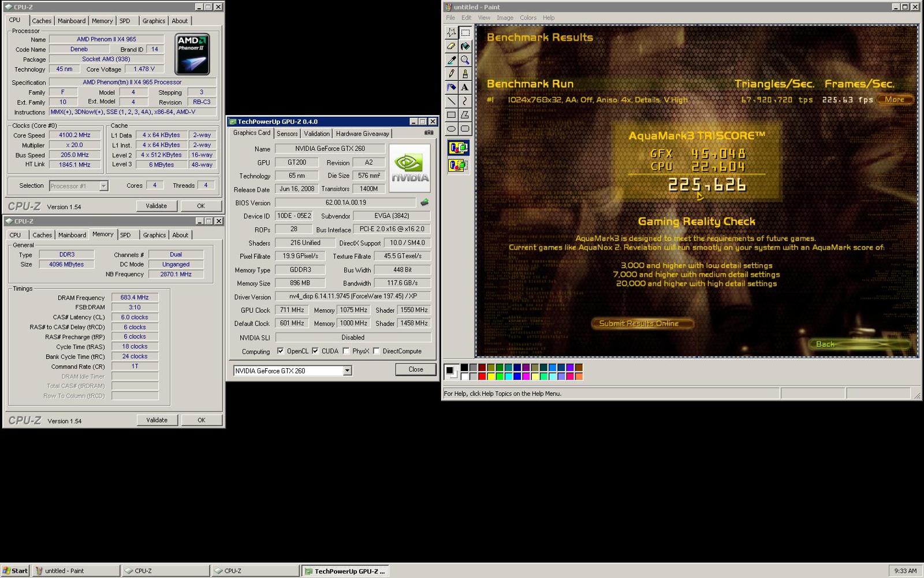Click the AMD Phenom II logo in CPU-Z
Image resolution: width=924 pixels, height=578 pixels.
click(x=192, y=54)
